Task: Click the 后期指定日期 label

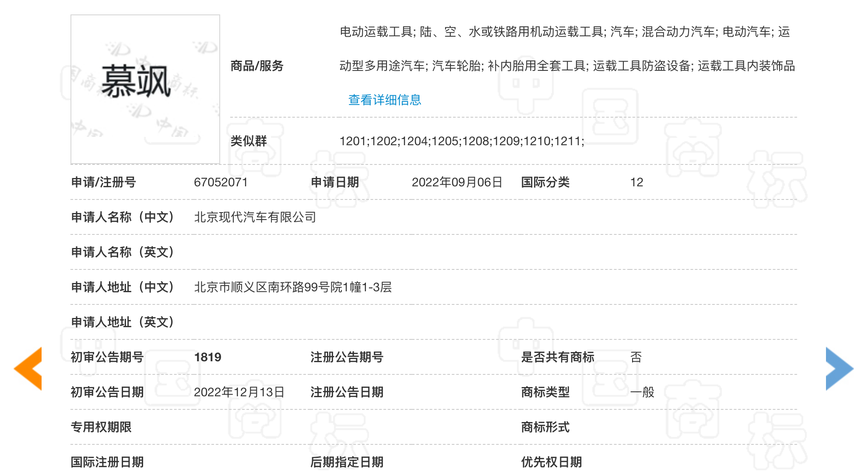Action: 347,462
